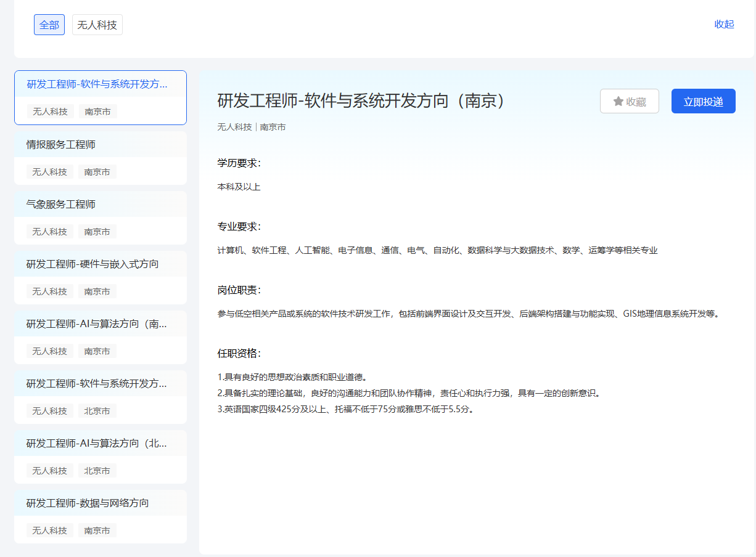The height and width of the screenshot is (557, 756).
Task: Click 北京市 tag under Beijing 软件与系统开发 card
Action: tap(97, 411)
